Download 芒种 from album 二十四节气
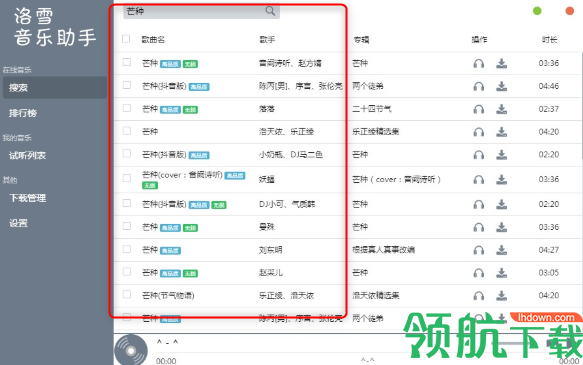583x365 pixels. point(502,109)
